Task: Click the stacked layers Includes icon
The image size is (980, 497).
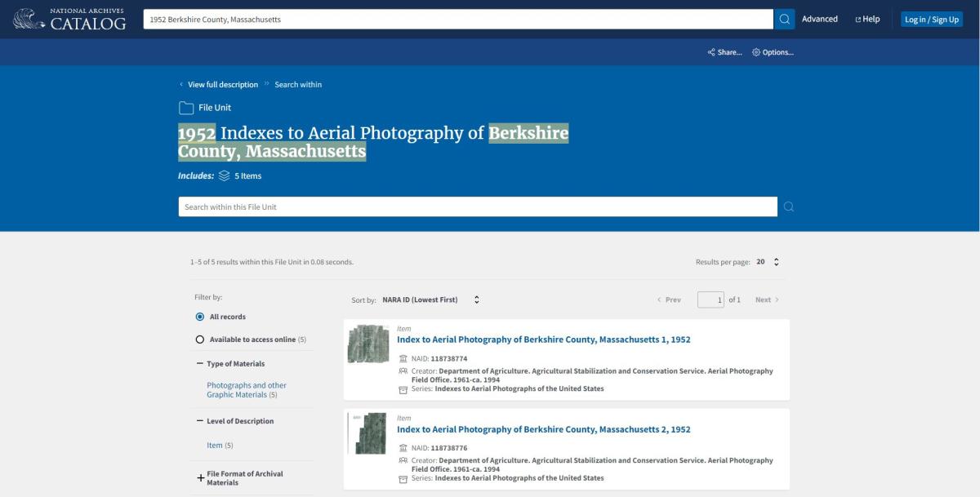Action: 225,175
